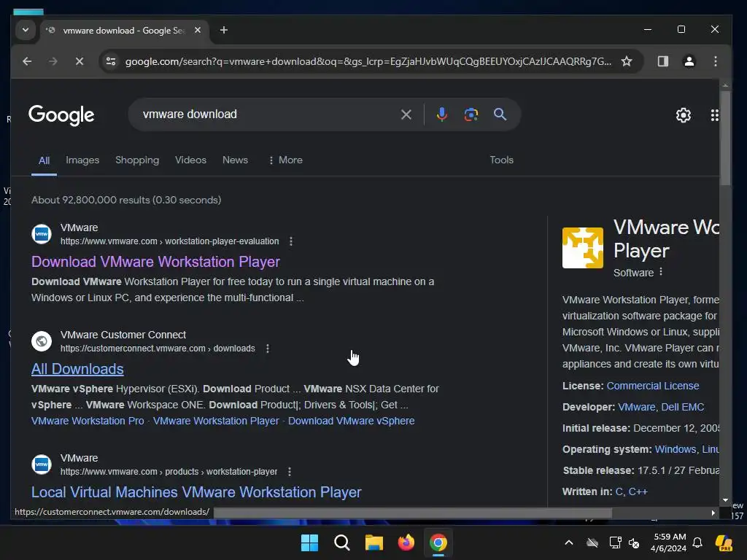The image size is (747, 560).
Task: Show hidden system tray icons chevron
Action: pyautogui.click(x=569, y=542)
